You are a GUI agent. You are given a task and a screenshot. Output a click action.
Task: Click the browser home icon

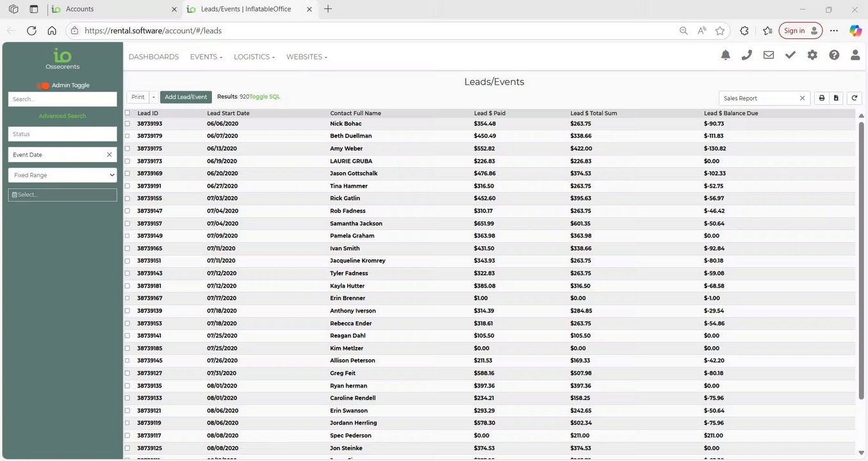52,30
